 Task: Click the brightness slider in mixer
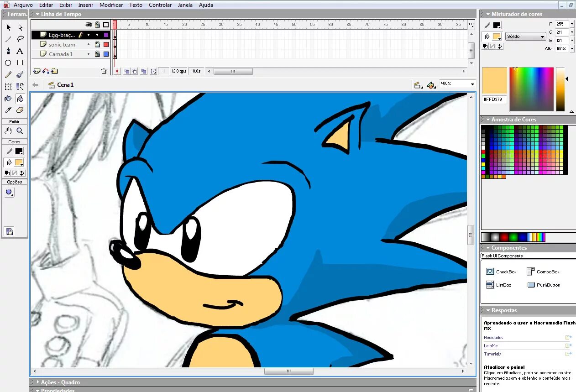click(560, 89)
